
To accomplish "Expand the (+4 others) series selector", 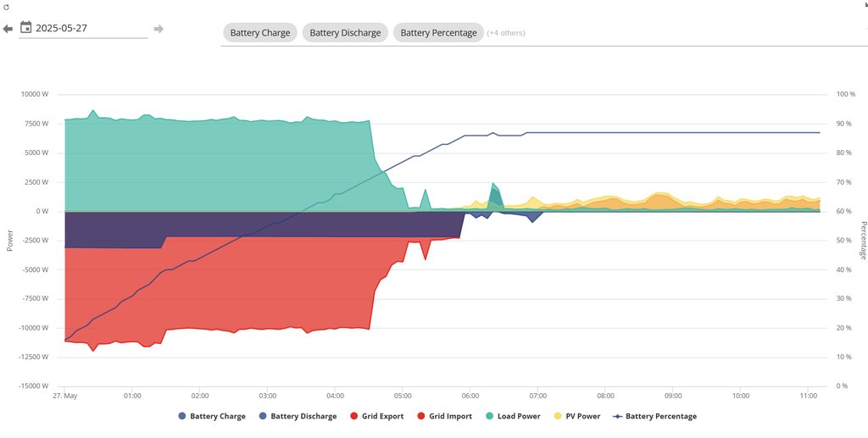I will pyautogui.click(x=506, y=33).
